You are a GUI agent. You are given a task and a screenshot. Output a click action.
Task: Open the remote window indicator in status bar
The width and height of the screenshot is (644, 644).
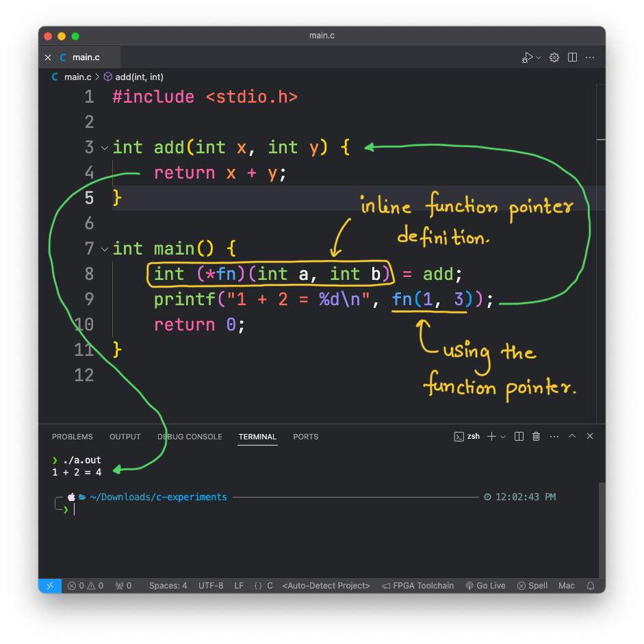tap(50, 586)
